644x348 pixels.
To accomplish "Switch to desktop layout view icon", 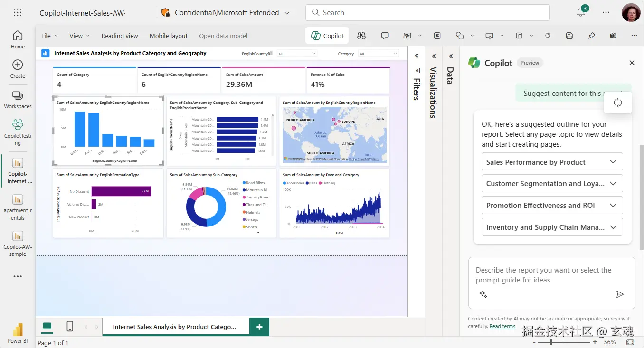I will [47, 326].
